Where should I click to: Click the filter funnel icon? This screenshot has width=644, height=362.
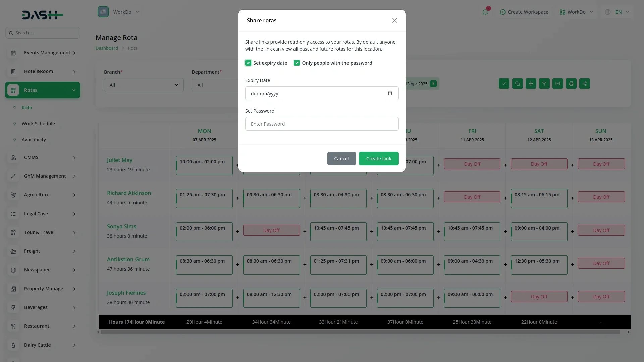tap(544, 84)
